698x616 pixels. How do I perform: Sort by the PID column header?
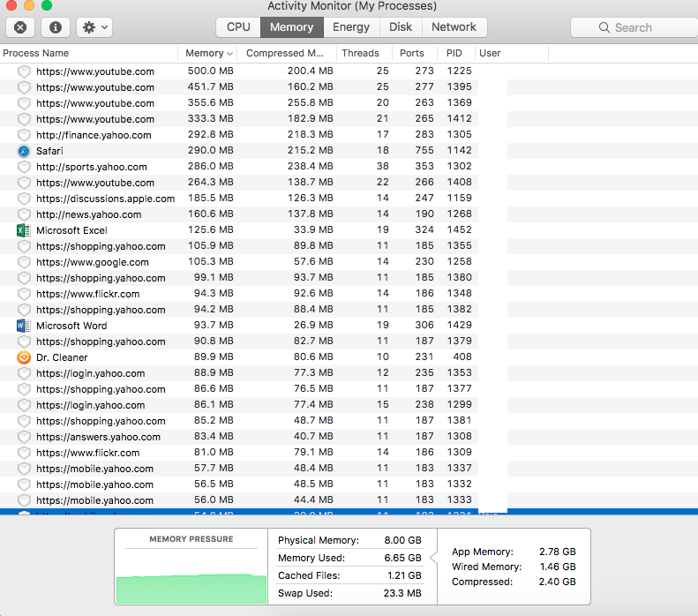tap(456, 54)
